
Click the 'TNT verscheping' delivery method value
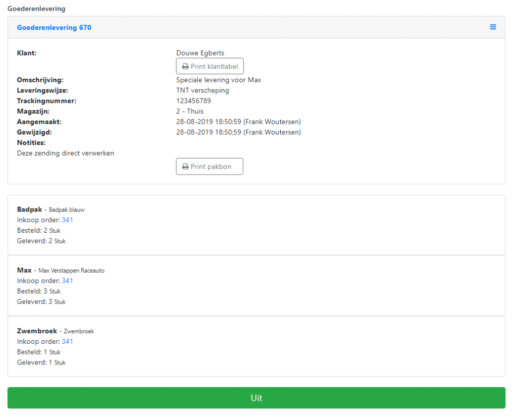click(202, 90)
